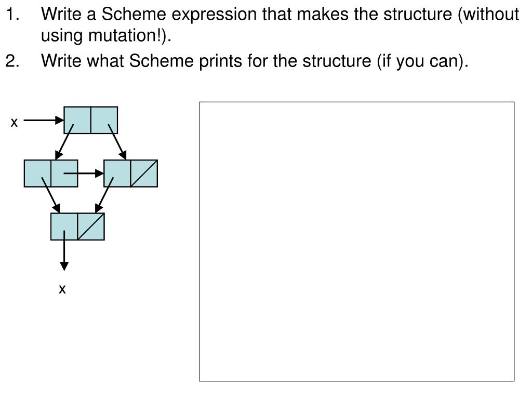This screenshot has width=532, height=399.
Task: Click the left cell of middle-left pair
Action: pyautogui.click(x=37, y=174)
